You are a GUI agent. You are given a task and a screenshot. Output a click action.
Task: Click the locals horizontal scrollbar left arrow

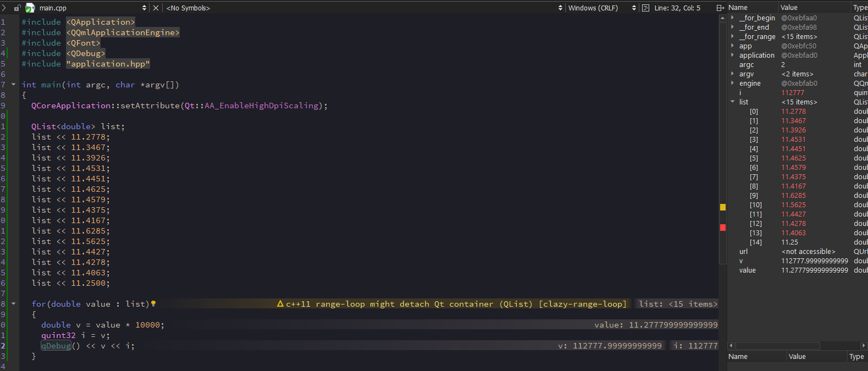[x=731, y=346]
